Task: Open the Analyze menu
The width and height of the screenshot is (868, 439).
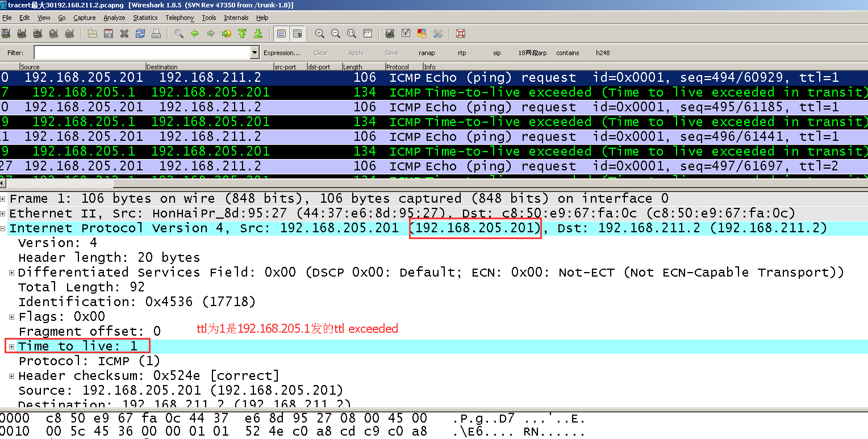Action: [x=114, y=18]
